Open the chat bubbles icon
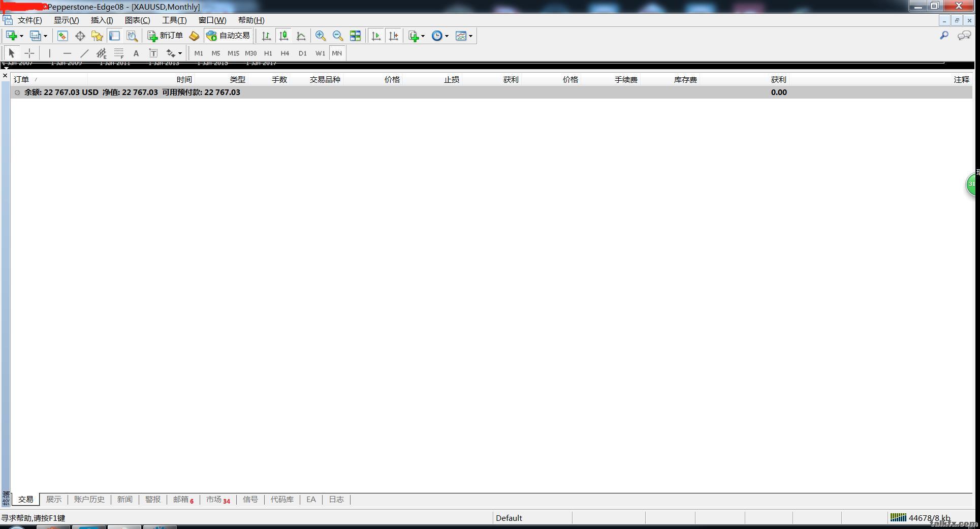Screen dimensions: 980x529 (964, 36)
